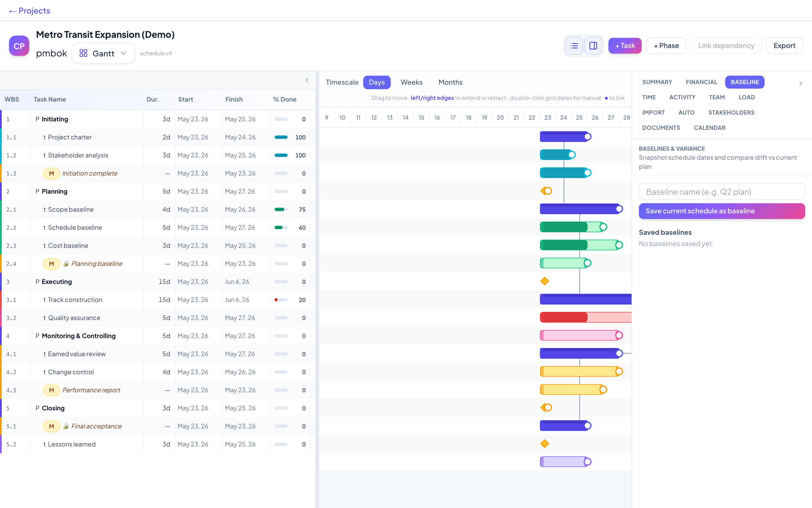Select the BASELINE tab

click(x=745, y=82)
